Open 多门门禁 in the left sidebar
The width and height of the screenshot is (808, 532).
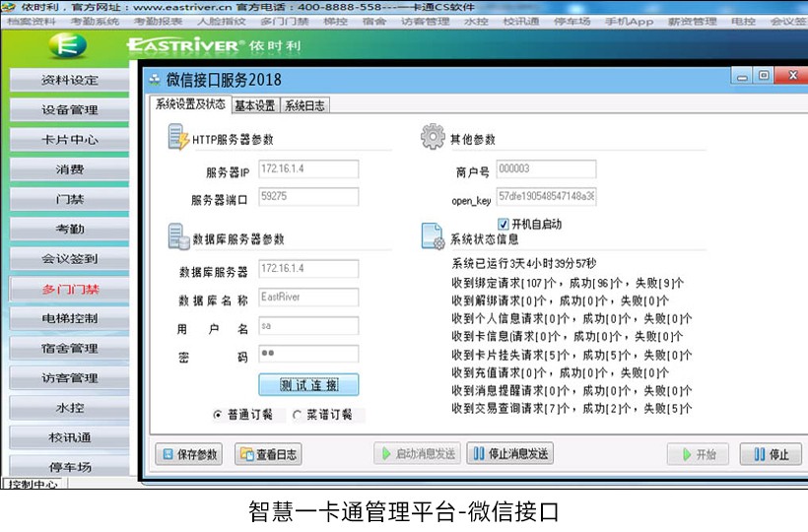pyautogui.click(x=70, y=290)
